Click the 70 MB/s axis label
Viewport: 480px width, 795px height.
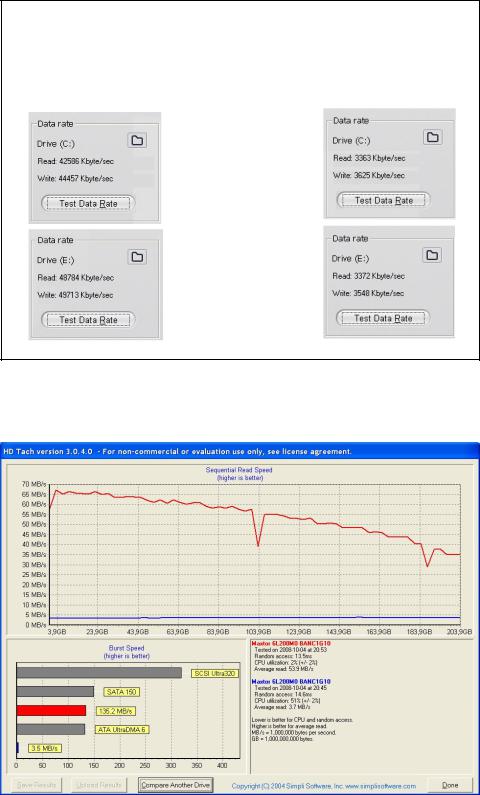34,484
